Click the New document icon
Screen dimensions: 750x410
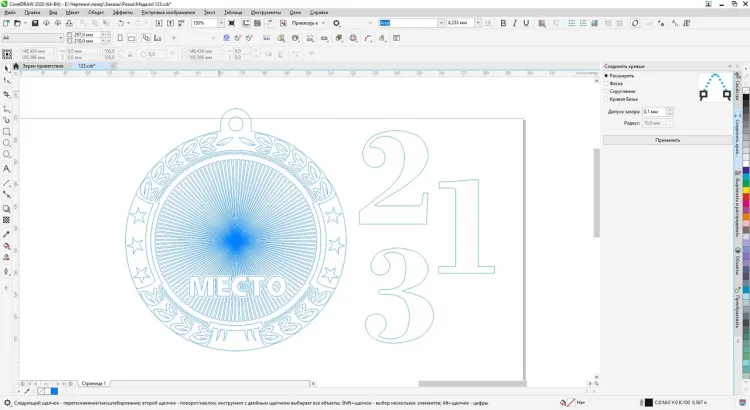coord(6,23)
